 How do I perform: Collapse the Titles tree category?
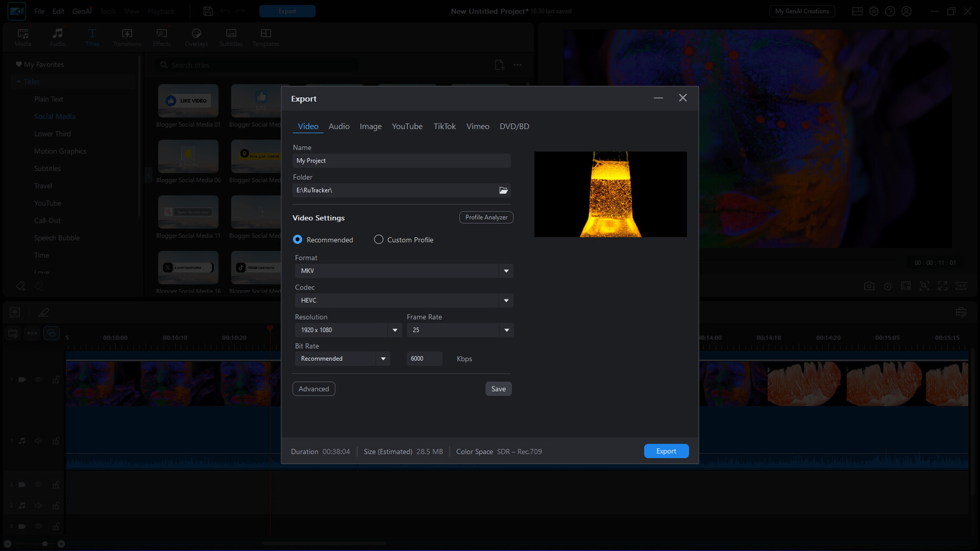[x=19, y=82]
